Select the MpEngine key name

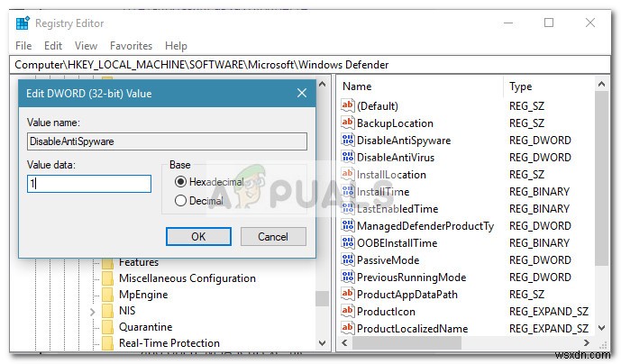143,295
